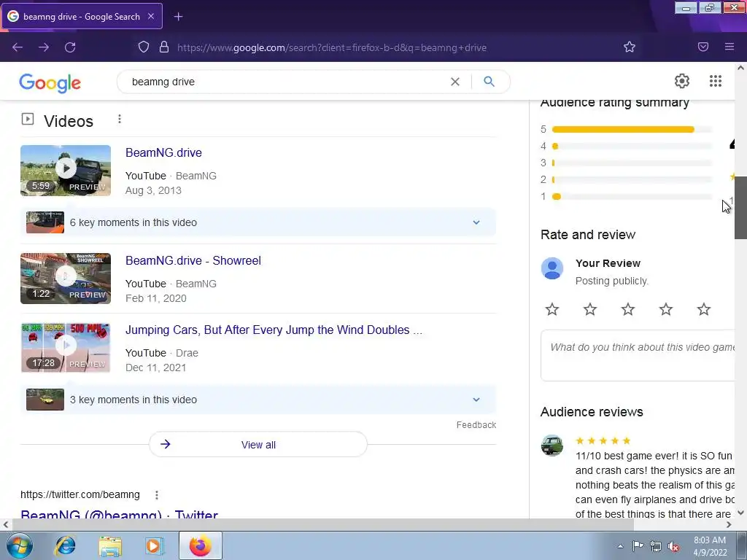Open Google quick settings gear

pyautogui.click(x=682, y=81)
